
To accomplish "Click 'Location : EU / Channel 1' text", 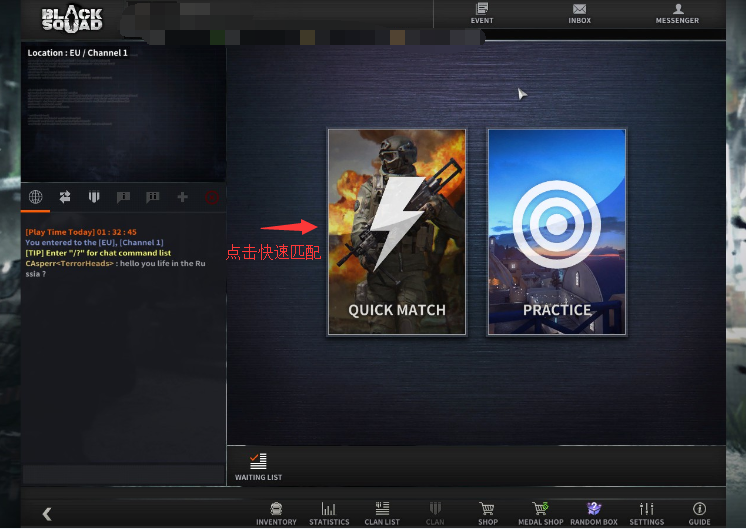I will coord(78,53).
